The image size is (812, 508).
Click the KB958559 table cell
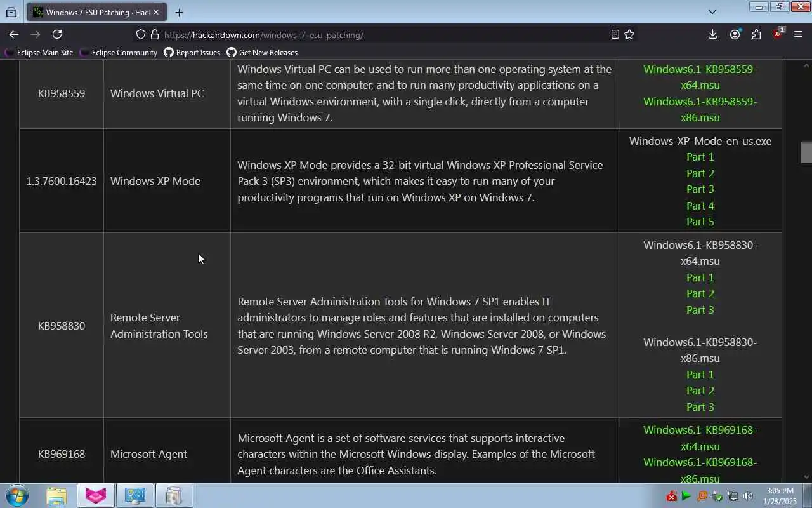(62, 93)
